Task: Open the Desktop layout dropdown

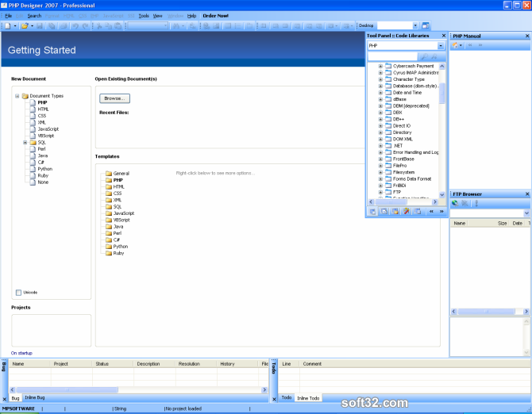Action: pyautogui.click(x=415, y=25)
